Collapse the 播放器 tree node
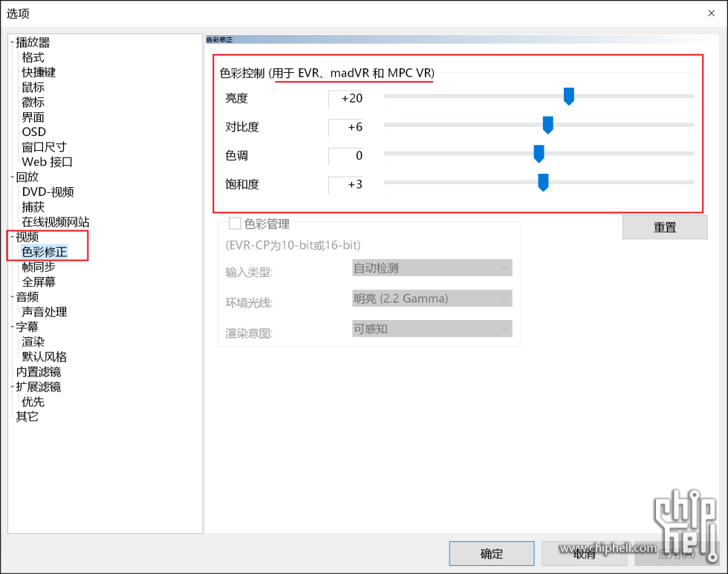 (13, 43)
